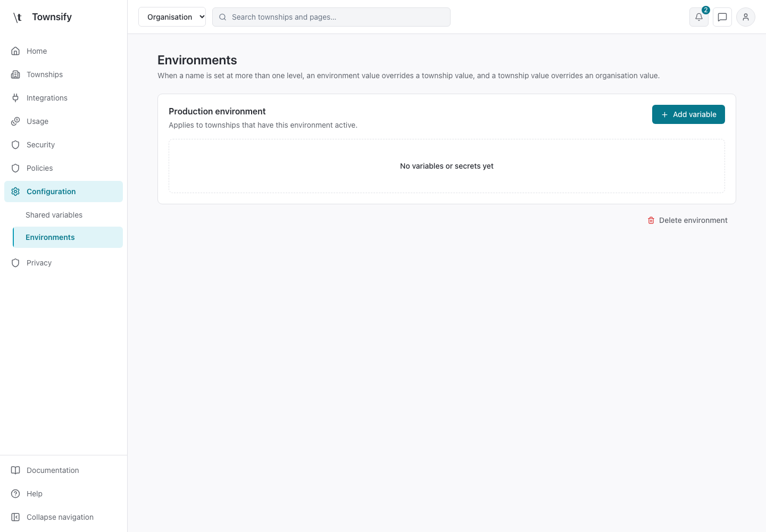Open the notifications bell
This screenshot has width=766, height=532.
pyautogui.click(x=699, y=17)
